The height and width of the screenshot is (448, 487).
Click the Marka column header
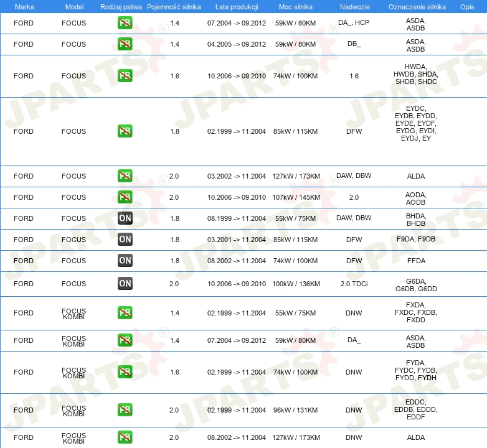tap(24, 7)
